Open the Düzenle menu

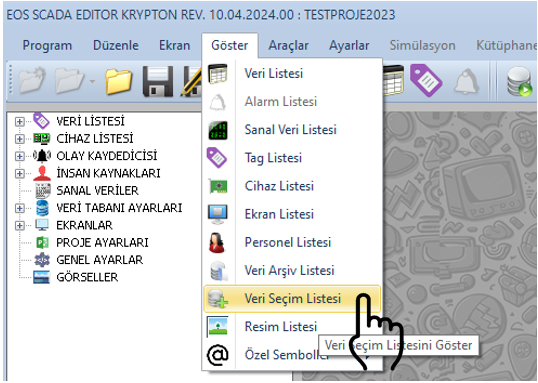click(x=116, y=45)
